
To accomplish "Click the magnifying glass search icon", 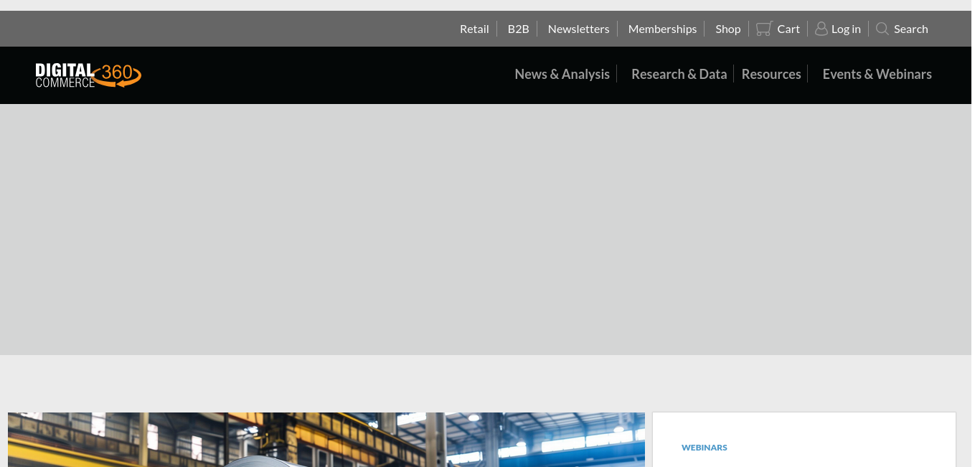I will (x=882, y=29).
